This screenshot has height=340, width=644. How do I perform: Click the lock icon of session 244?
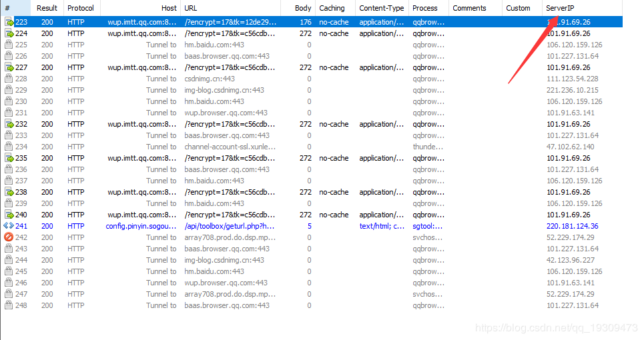pos(9,260)
